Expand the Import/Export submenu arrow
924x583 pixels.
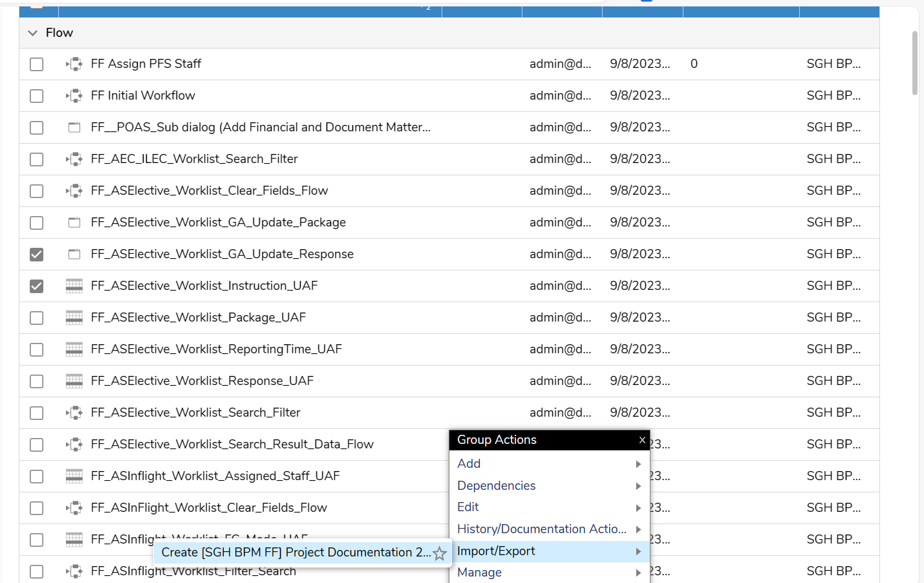coord(638,551)
